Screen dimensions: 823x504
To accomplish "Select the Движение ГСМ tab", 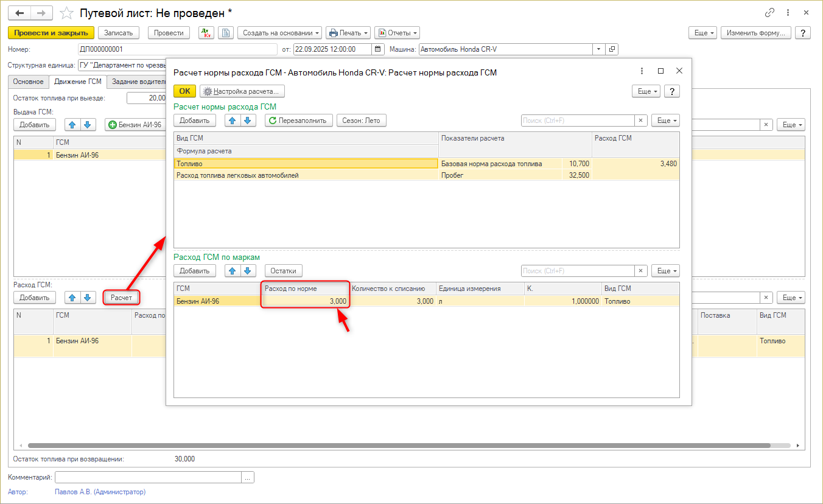I will pos(78,82).
